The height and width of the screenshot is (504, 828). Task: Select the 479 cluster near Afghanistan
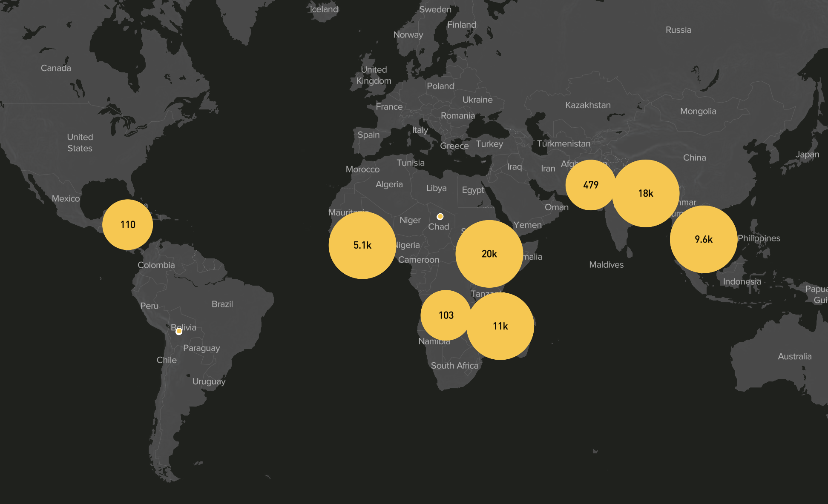591,185
